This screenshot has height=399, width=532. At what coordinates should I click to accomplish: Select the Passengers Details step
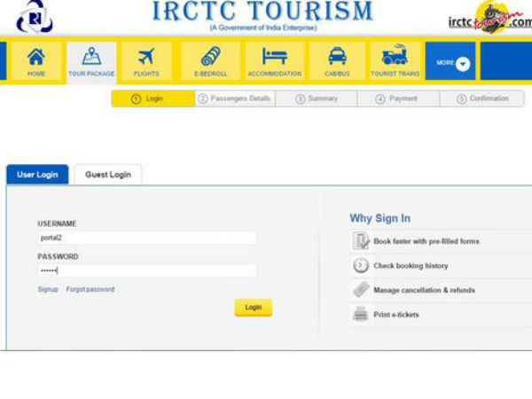234,98
